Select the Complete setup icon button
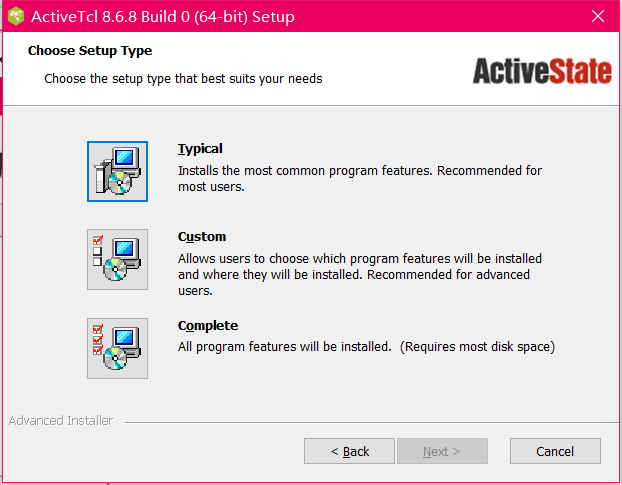The image size is (622, 485). [117, 348]
